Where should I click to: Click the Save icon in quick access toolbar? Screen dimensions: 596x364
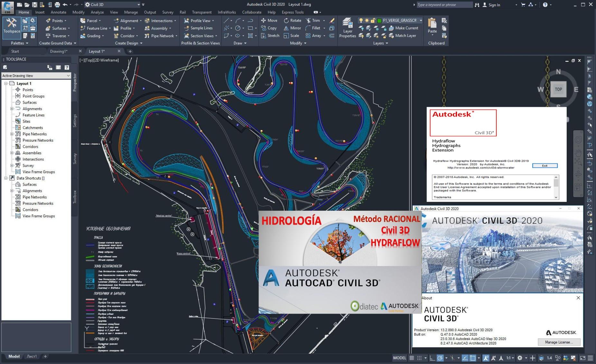[x=34, y=5]
